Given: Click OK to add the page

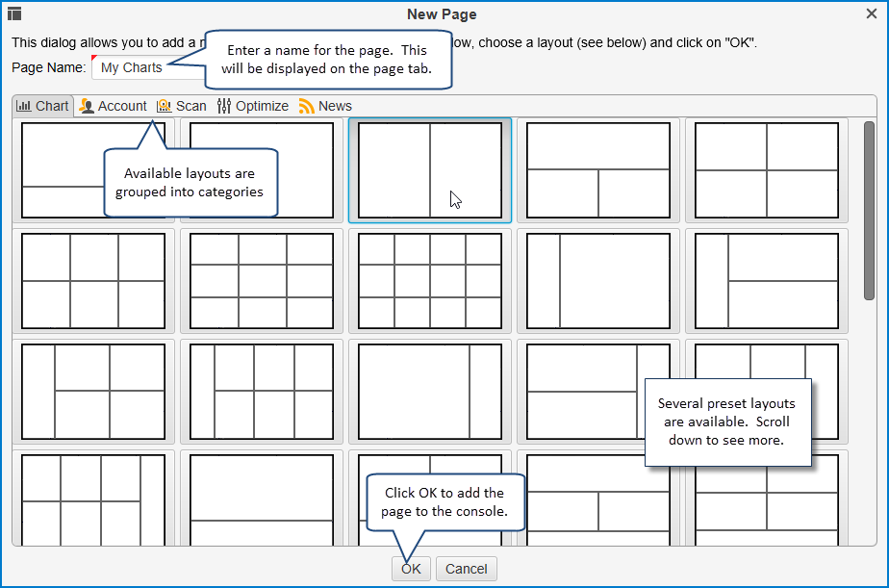Looking at the screenshot, I should pos(411,569).
